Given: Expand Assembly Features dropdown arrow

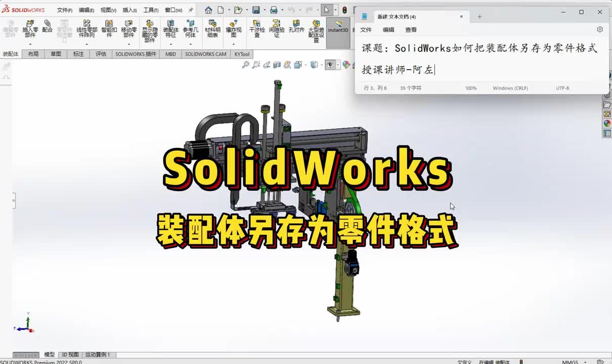Looking at the screenshot, I should [170, 44].
